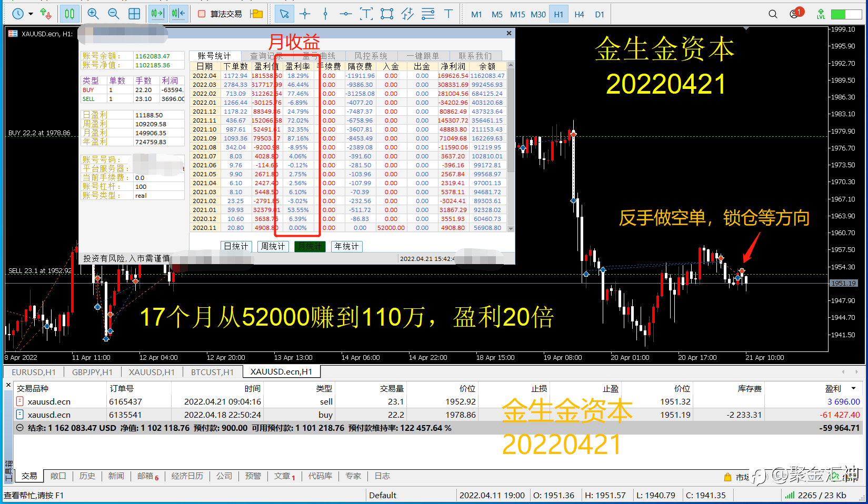Click the up-down trade arrows icon

(x=46, y=14)
